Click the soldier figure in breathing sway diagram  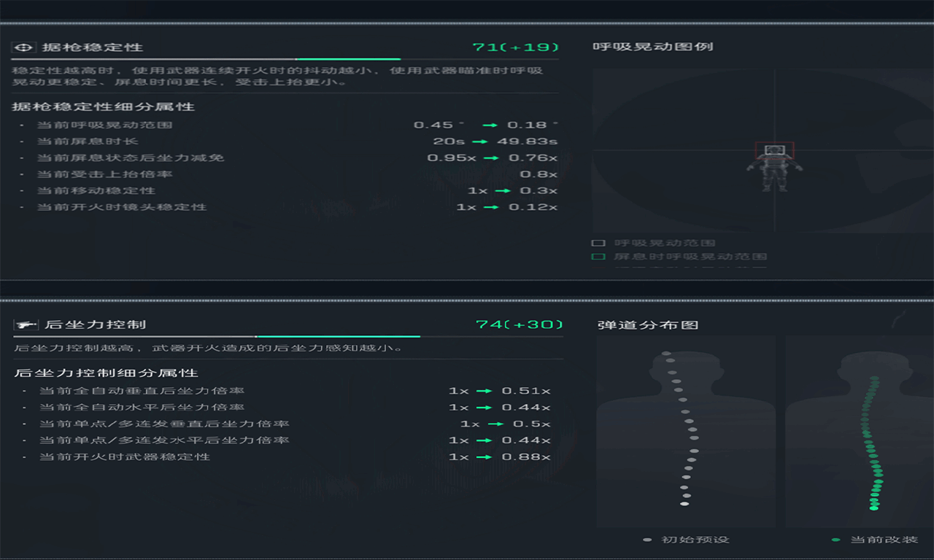(774, 167)
